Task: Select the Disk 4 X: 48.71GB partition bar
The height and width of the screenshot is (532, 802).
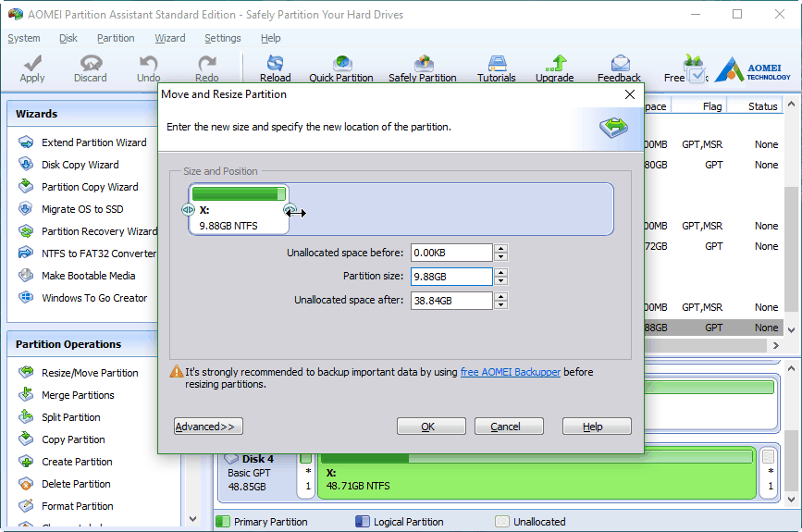Action: [x=537, y=473]
